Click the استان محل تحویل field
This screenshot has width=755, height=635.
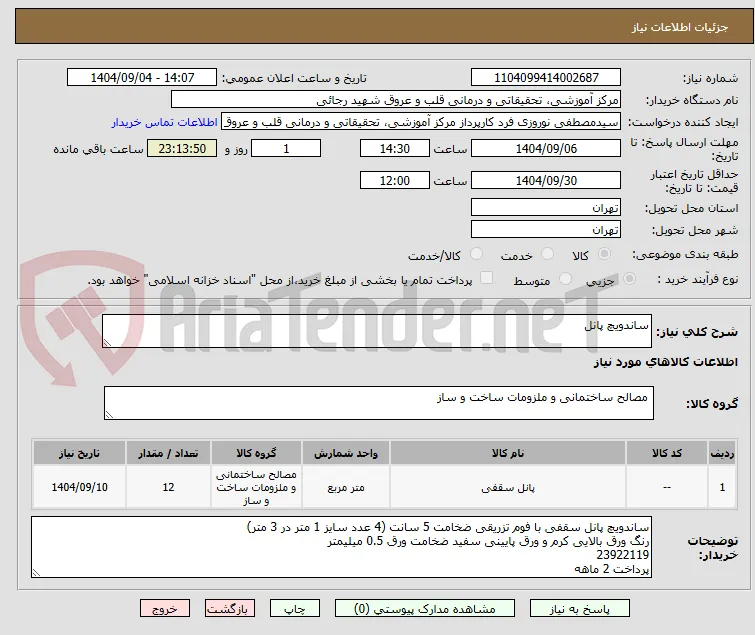[546, 207]
